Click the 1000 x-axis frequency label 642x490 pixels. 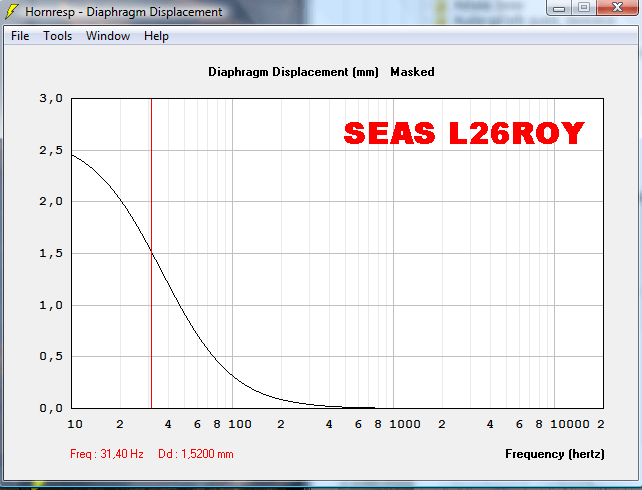[x=405, y=424]
